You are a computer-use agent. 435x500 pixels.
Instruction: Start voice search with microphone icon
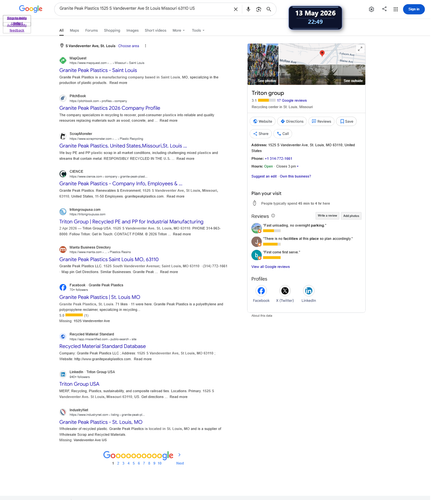point(248,9)
